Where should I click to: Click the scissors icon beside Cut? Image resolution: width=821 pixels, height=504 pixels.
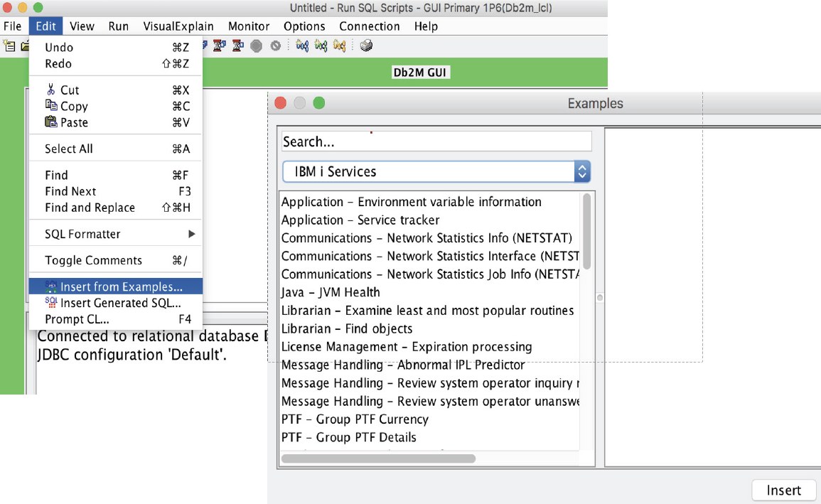[50, 90]
